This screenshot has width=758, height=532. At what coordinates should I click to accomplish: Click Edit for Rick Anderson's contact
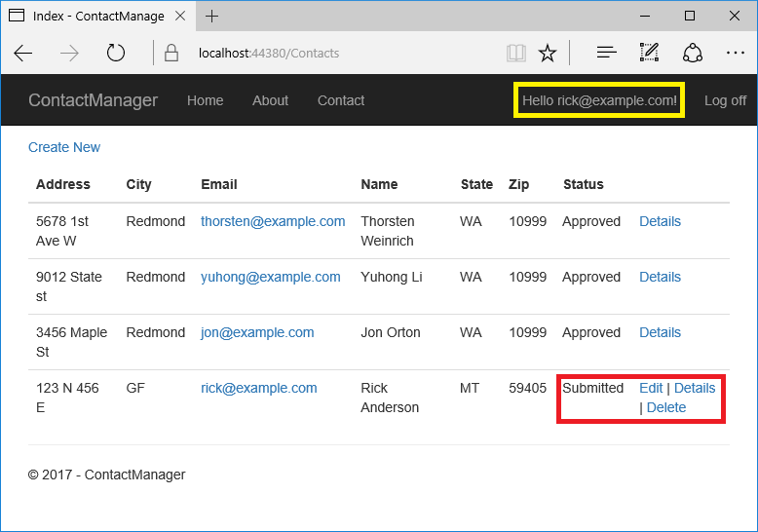click(x=651, y=388)
